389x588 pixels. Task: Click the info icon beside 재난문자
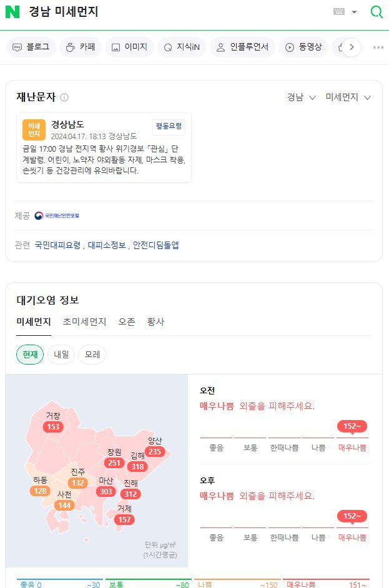click(64, 97)
